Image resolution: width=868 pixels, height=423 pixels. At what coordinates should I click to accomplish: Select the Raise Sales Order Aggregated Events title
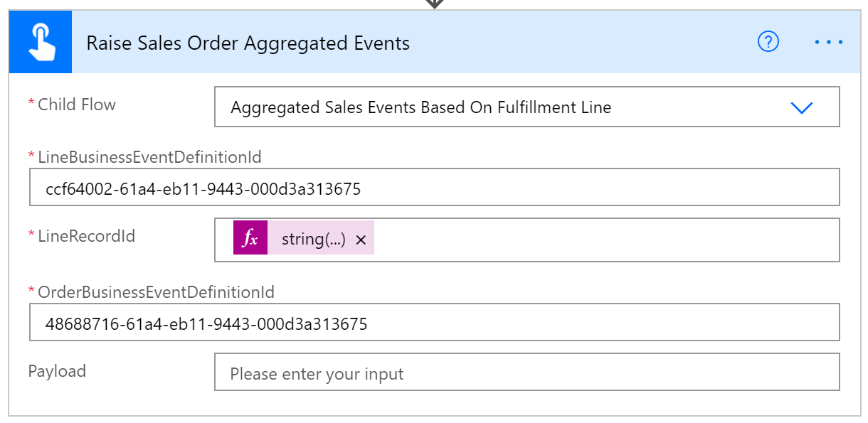click(x=248, y=43)
